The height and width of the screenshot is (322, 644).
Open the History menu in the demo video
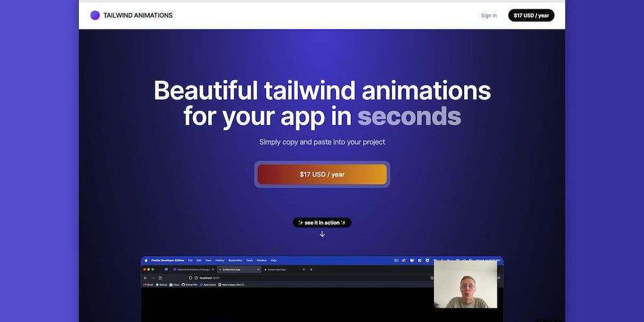pos(219,260)
